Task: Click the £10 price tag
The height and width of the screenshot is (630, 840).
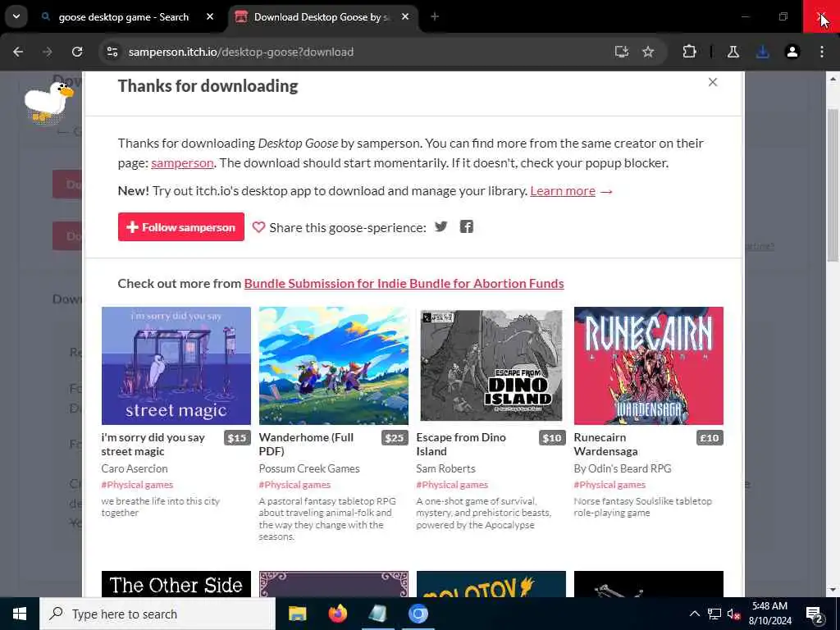Action: tap(710, 438)
